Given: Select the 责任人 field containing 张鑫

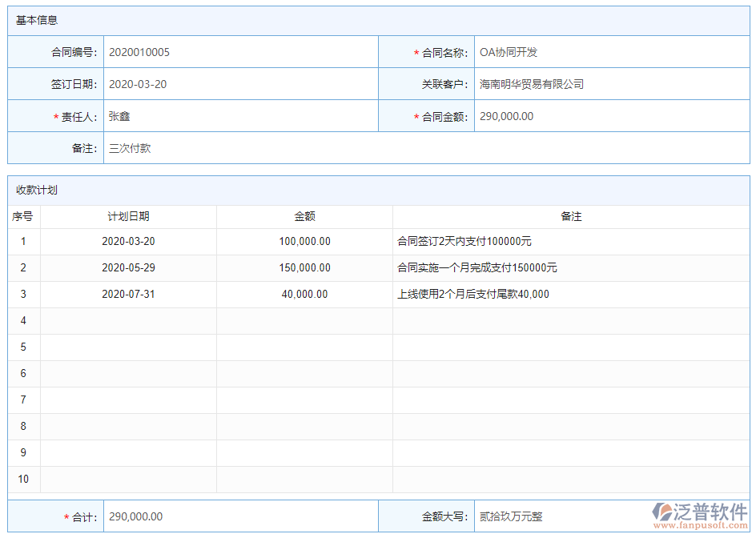Looking at the screenshot, I should click(x=240, y=116).
